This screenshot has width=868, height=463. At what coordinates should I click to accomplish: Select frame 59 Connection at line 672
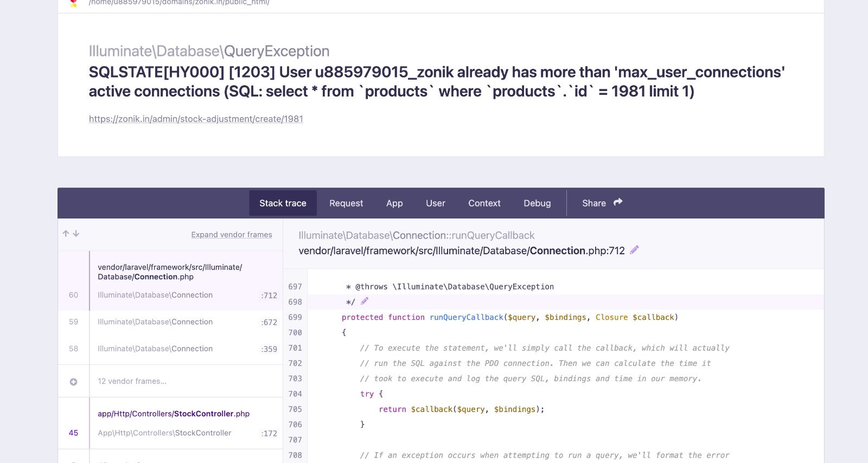tap(170, 322)
